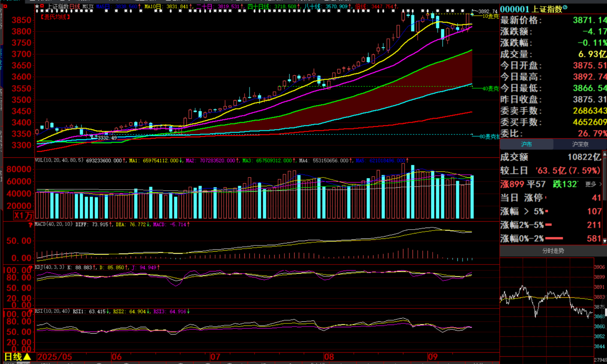Switch to the 沪市 market tab
Screen dimensions: 607x364
coord(526,144)
